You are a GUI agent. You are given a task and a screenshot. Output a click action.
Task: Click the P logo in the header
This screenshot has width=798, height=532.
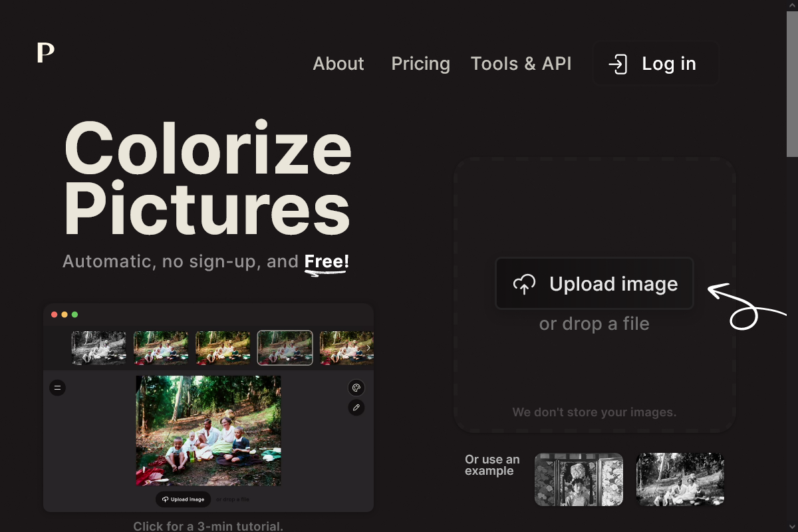45,53
